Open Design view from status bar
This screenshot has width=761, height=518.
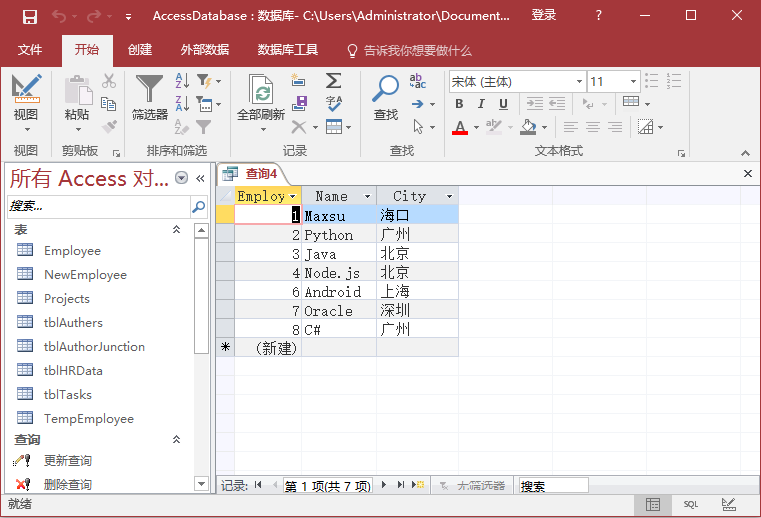pyautogui.click(x=728, y=505)
